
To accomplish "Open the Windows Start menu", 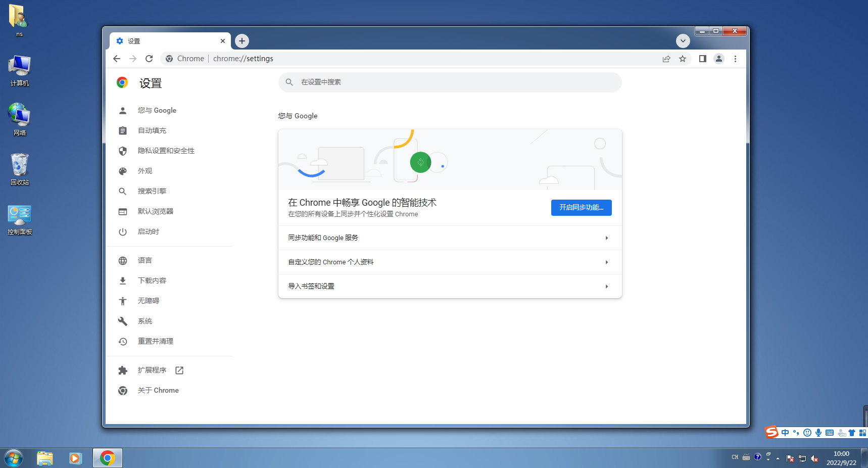I will [13, 458].
